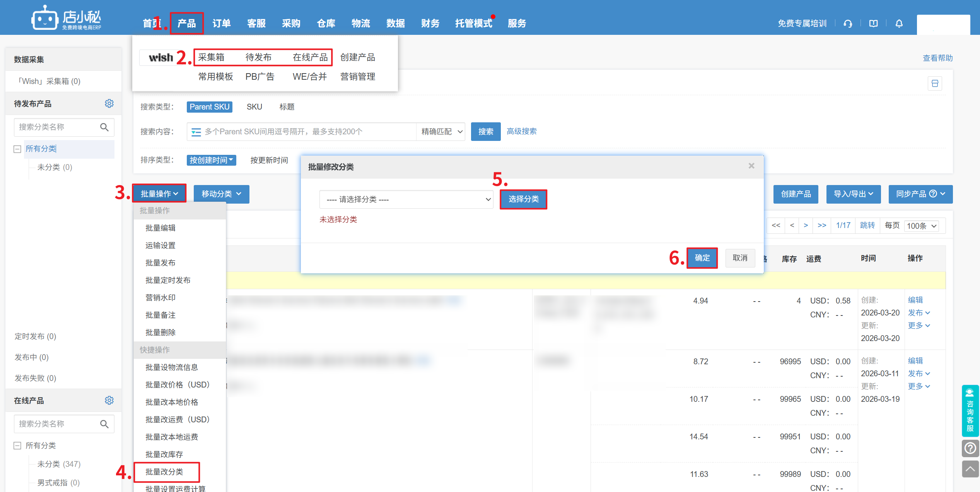This screenshot has width=980, height=492.
Task: Open the 高级搜索 link
Action: pos(521,132)
